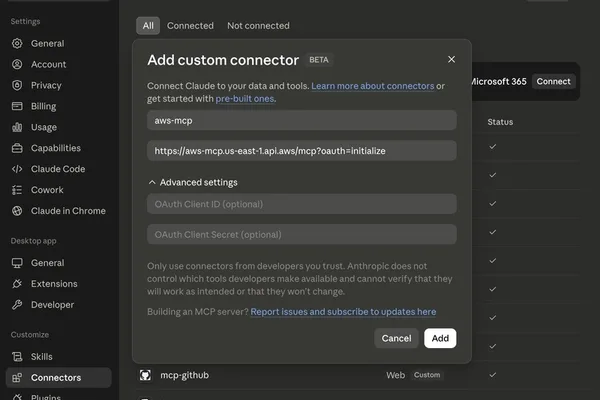Screen dimensions: 600x400
Task: Click the Web label on mcp-github row
Action: (395, 375)
